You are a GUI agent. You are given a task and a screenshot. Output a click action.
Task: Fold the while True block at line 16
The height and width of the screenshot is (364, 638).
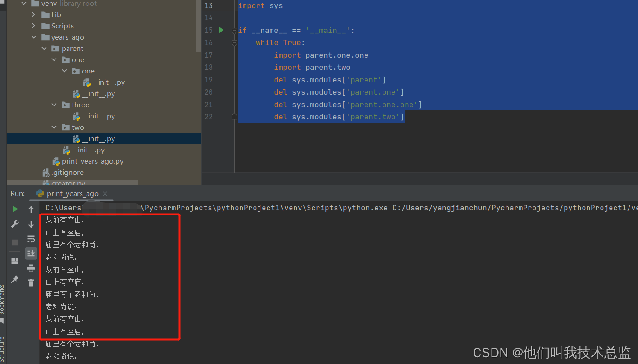[x=234, y=42]
